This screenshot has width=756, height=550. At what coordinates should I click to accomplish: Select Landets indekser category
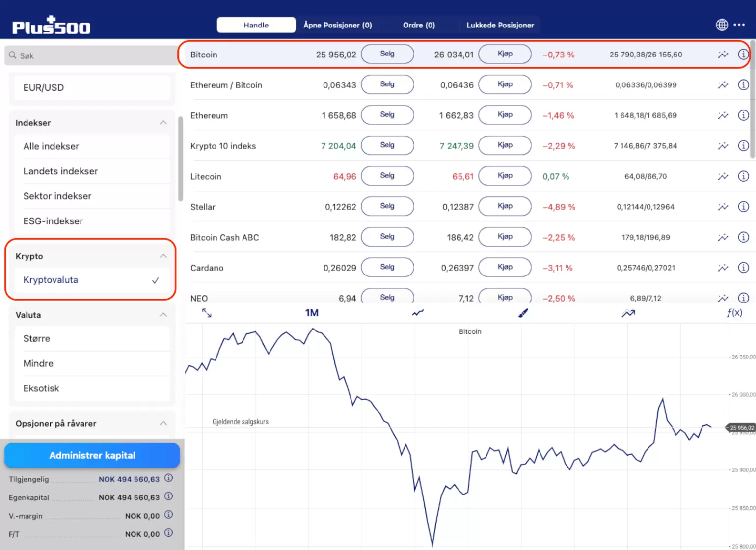coord(92,171)
